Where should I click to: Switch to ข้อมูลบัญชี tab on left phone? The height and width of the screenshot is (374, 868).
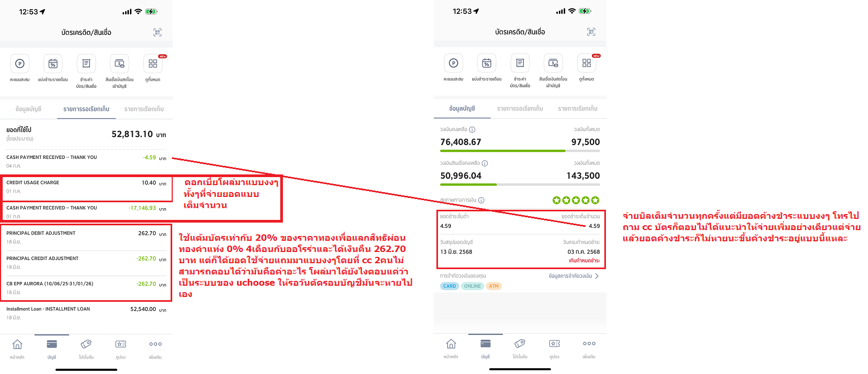pos(28,109)
